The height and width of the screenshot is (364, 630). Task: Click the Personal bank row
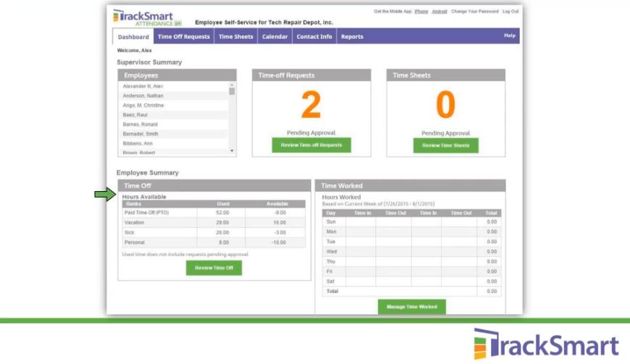[x=214, y=242]
